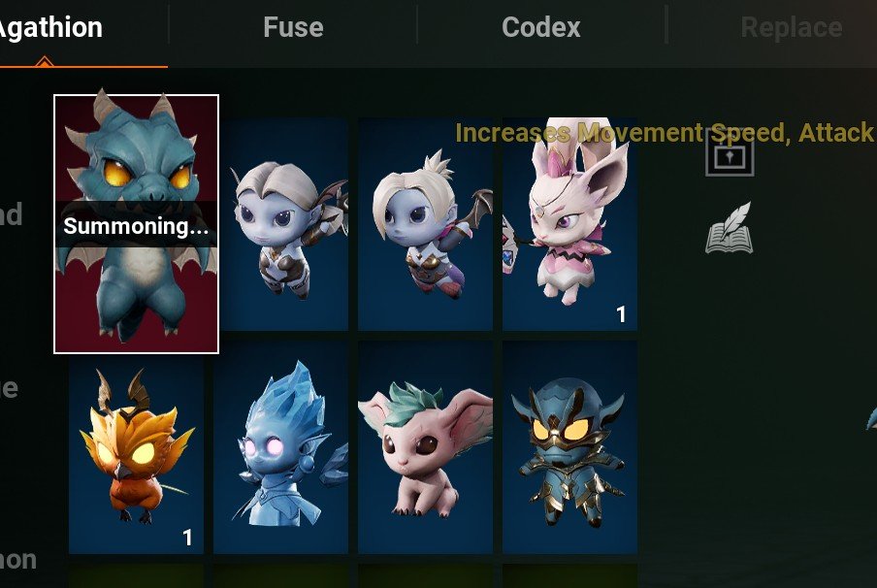Switch to the Agathion tab
This screenshot has height=588, width=877.
(x=50, y=28)
